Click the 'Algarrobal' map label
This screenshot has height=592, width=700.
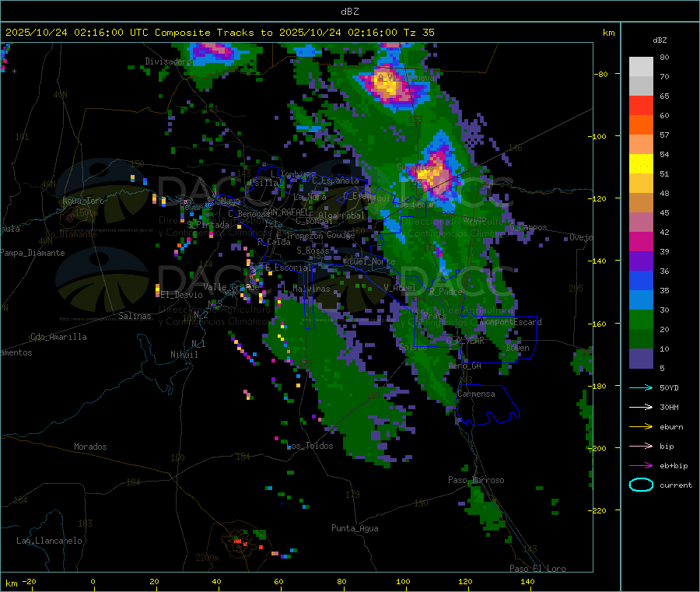[x=341, y=215]
